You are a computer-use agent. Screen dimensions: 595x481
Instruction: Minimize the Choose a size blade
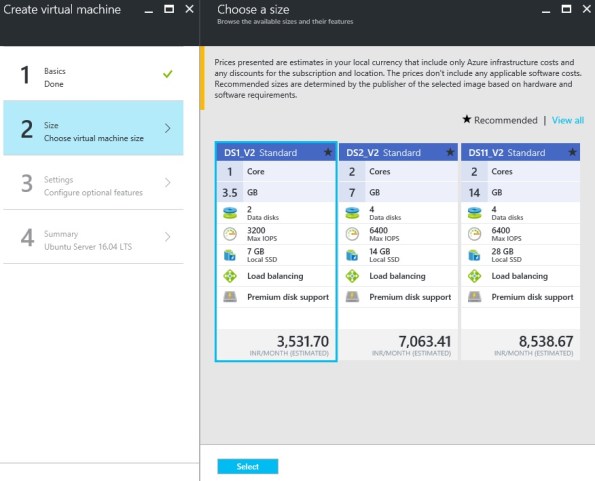point(546,11)
